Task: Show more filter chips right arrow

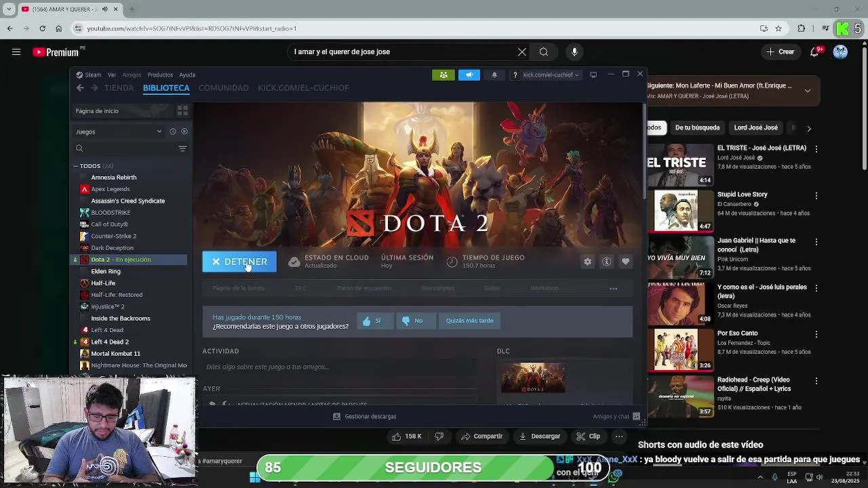Action: pos(808,128)
